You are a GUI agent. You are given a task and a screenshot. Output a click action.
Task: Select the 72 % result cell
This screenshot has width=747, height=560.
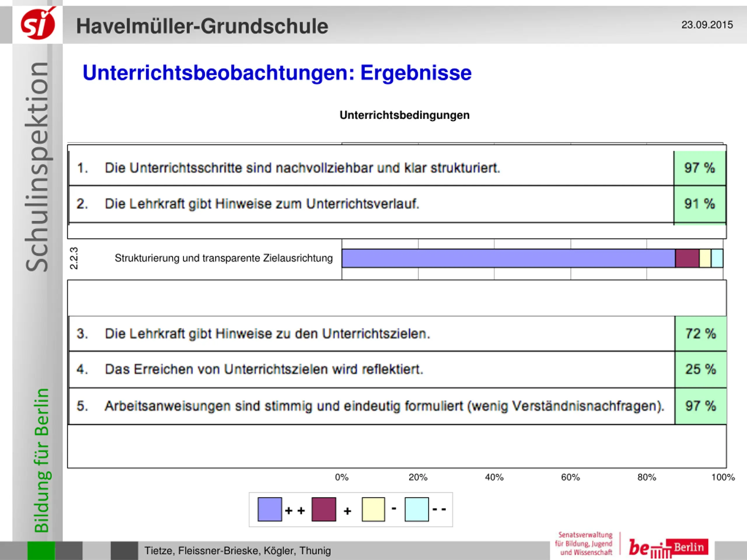click(700, 333)
